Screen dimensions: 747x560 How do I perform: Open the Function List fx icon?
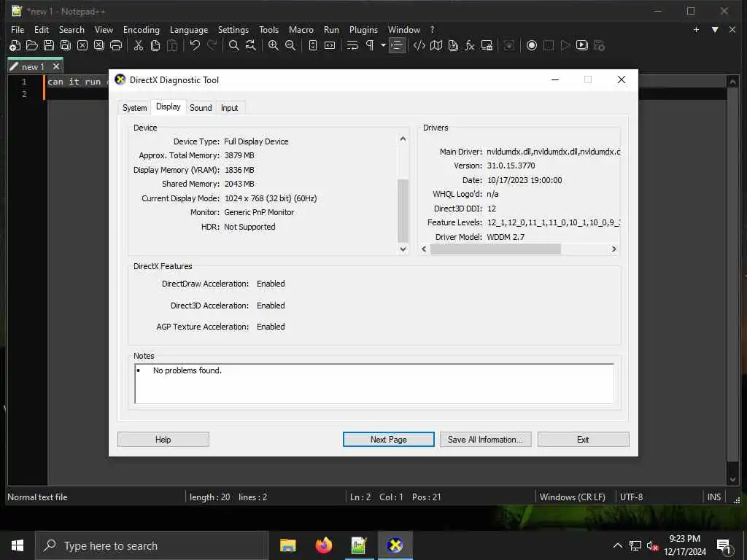(x=470, y=46)
